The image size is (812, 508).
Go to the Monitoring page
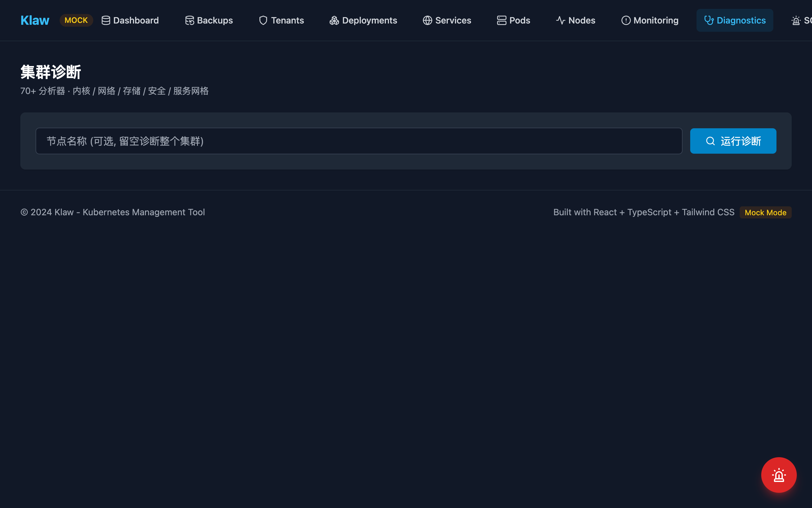[x=650, y=21]
